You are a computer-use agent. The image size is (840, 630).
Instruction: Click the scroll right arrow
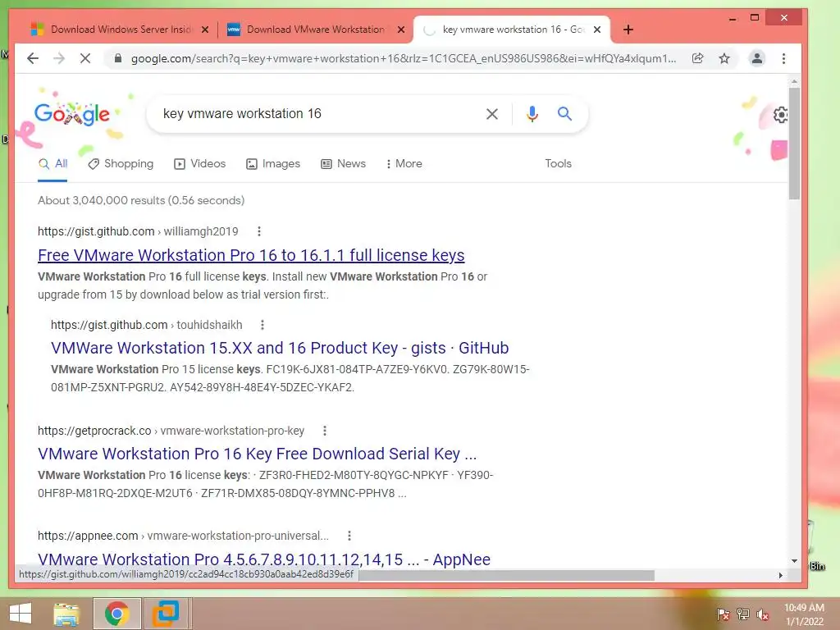click(x=781, y=575)
